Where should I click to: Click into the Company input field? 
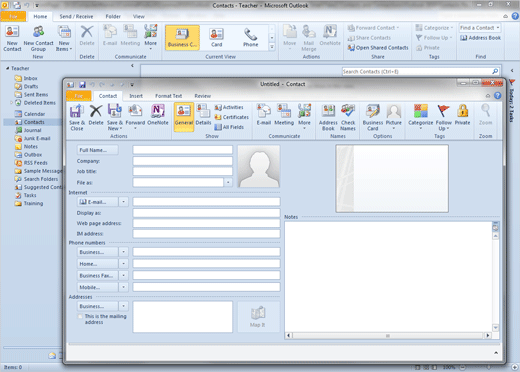183,161
